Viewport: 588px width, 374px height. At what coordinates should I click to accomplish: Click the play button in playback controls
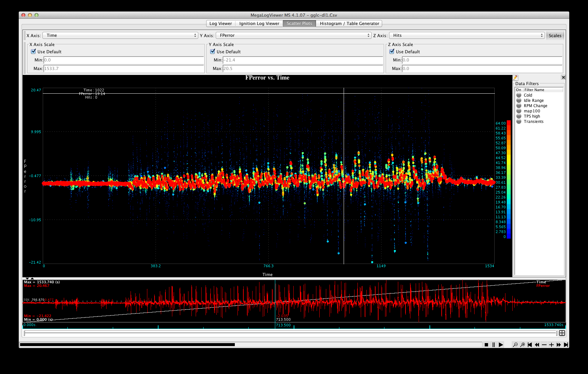[501, 345]
